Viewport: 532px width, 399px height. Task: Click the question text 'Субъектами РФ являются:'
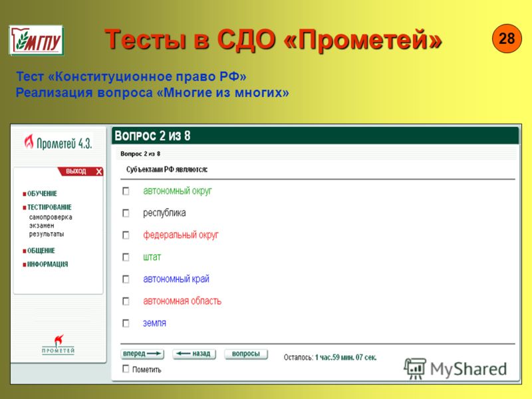[167, 170]
